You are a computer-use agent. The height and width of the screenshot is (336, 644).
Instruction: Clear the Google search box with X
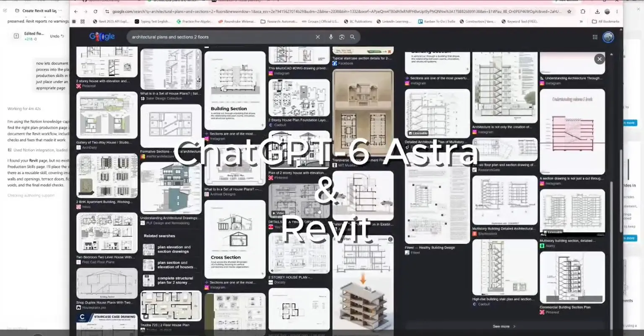(318, 37)
